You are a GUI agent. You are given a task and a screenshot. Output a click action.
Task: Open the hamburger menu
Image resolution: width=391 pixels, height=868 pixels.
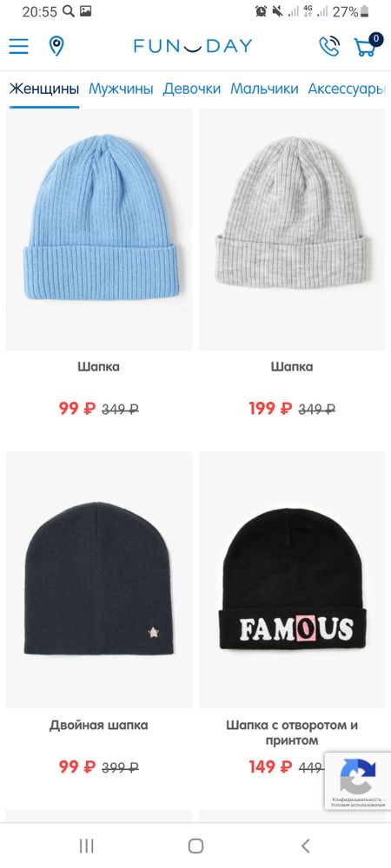click(18, 46)
